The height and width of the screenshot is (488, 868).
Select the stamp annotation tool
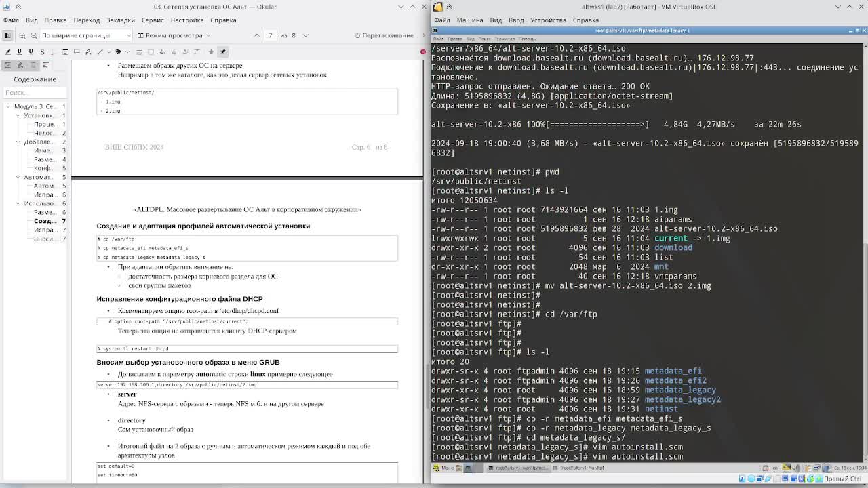coord(118,52)
